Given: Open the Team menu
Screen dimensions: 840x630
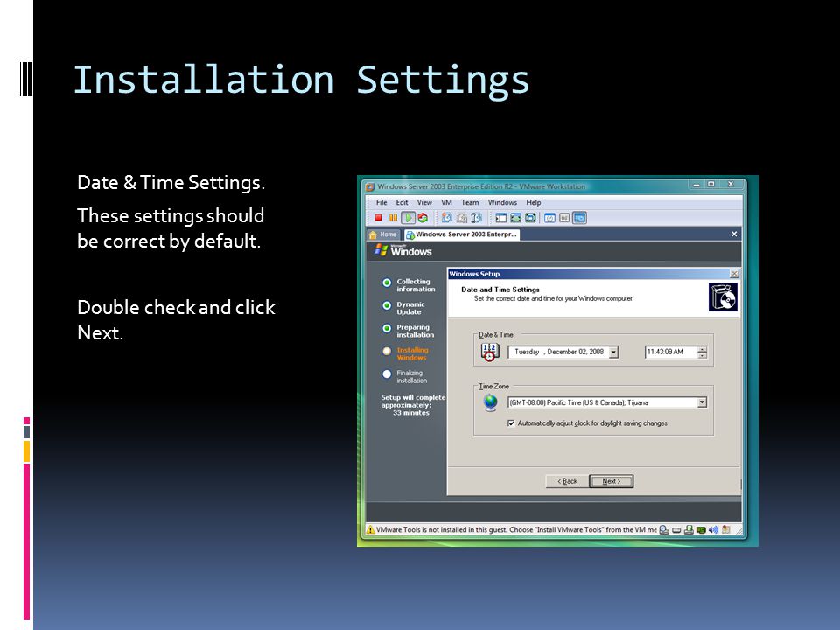Looking at the screenshot, I should 470,202.
